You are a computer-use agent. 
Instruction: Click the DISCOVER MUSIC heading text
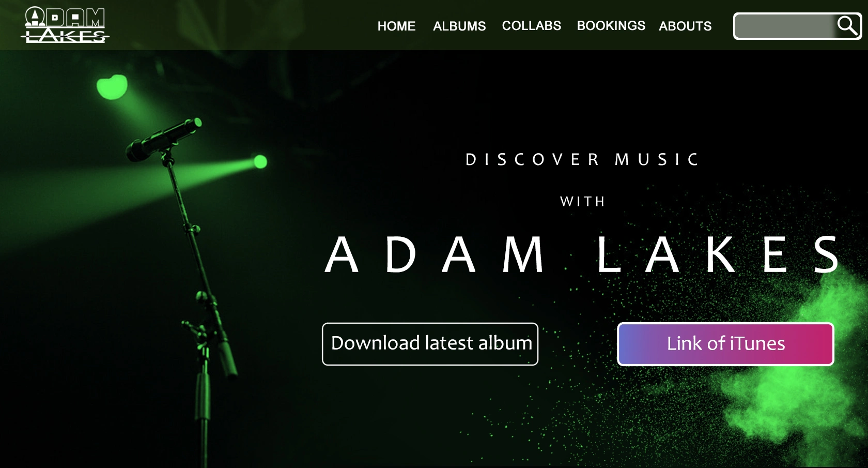(x=582, y=159)
